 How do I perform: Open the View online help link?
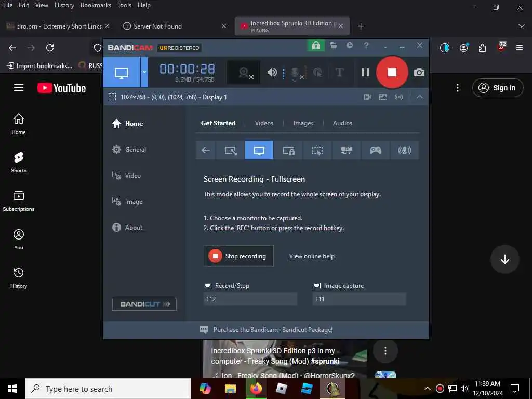pos(312,256)
